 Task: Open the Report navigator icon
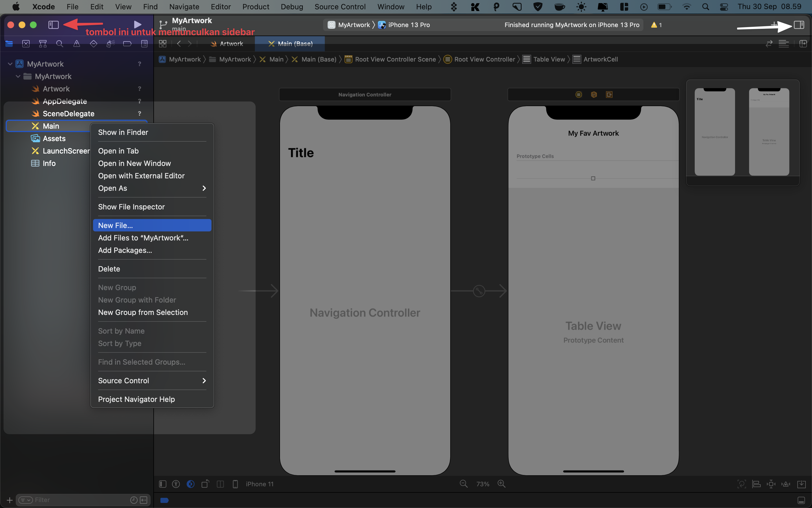tap(144, 44)
